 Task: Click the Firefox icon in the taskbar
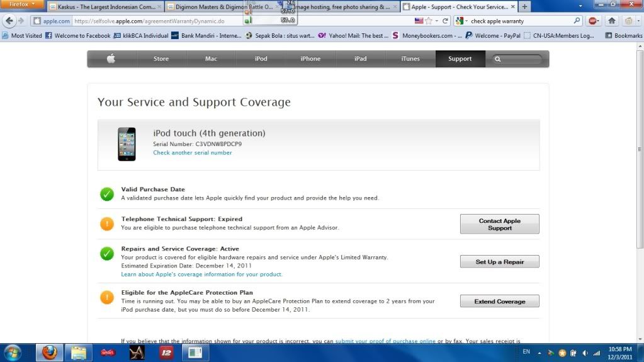49,353
